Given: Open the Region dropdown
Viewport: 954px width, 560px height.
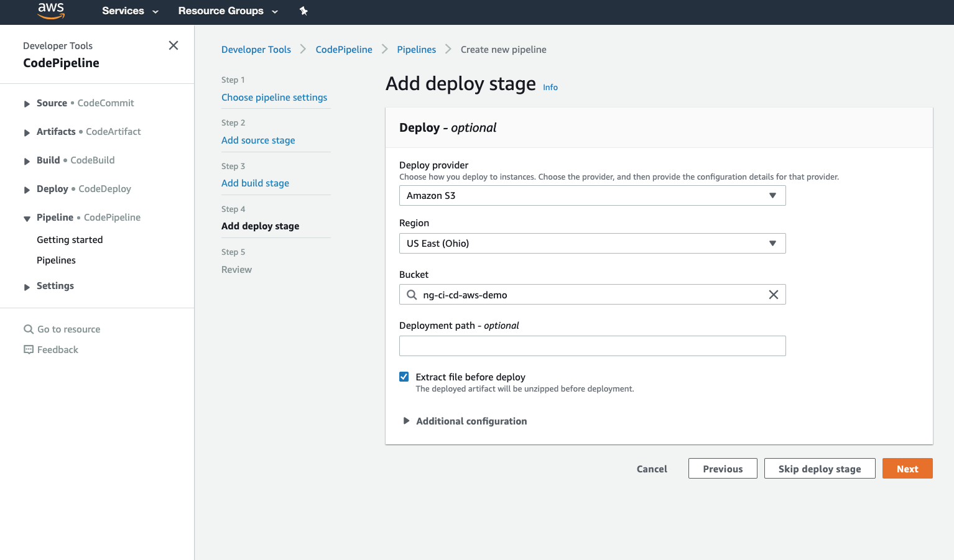Looking at the screenshot, I should click(x=592, y=243).
